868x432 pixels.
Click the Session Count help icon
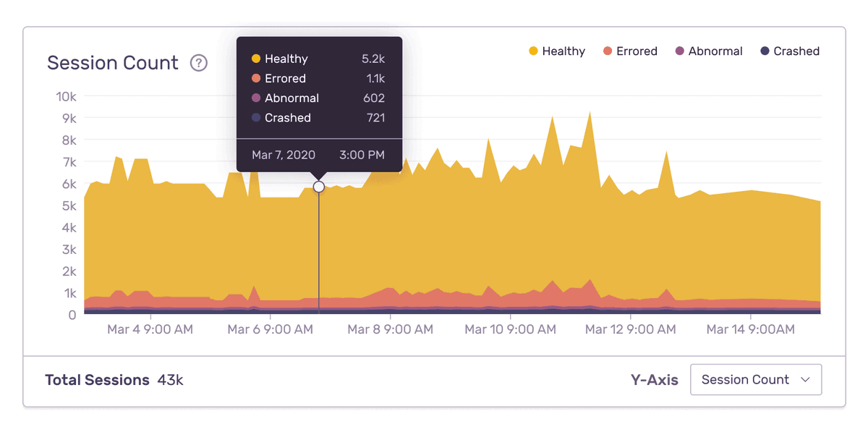[199, 64]
